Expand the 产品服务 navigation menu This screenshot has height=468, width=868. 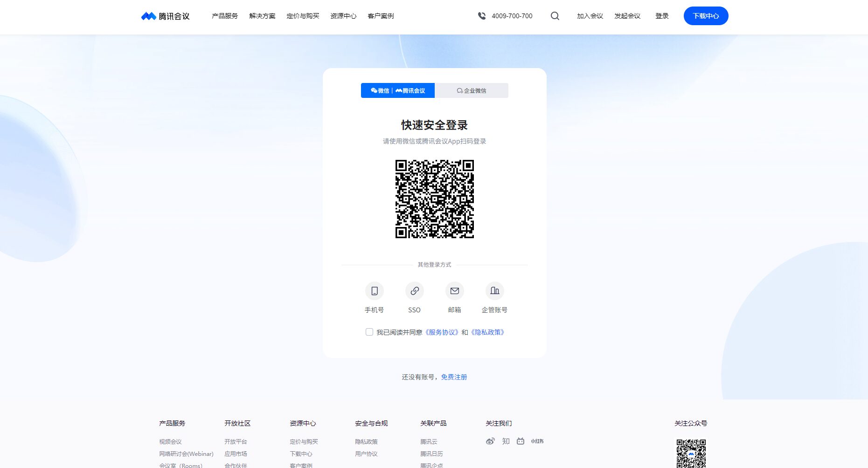tap(225, 16)
